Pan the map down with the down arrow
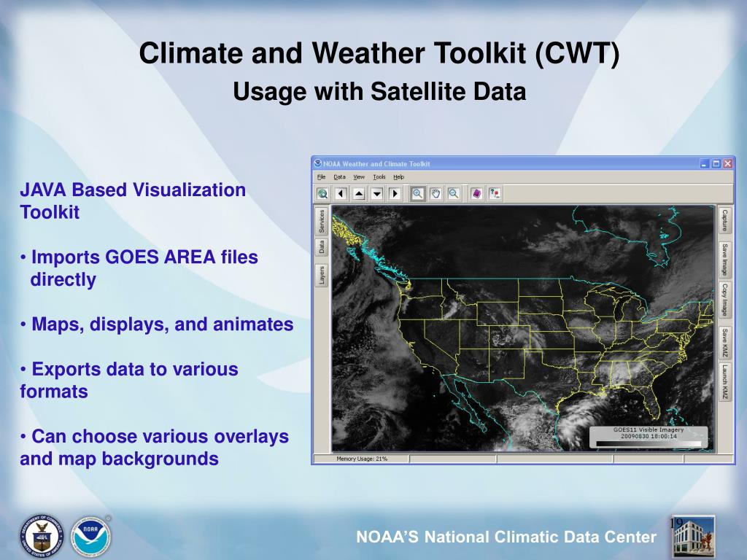 377,194
